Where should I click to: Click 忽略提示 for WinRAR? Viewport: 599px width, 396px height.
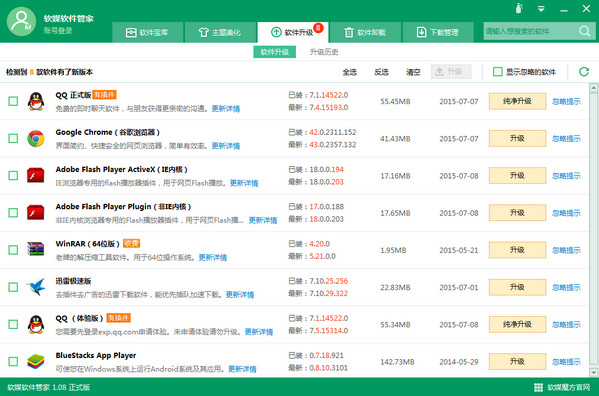(566, 250)
